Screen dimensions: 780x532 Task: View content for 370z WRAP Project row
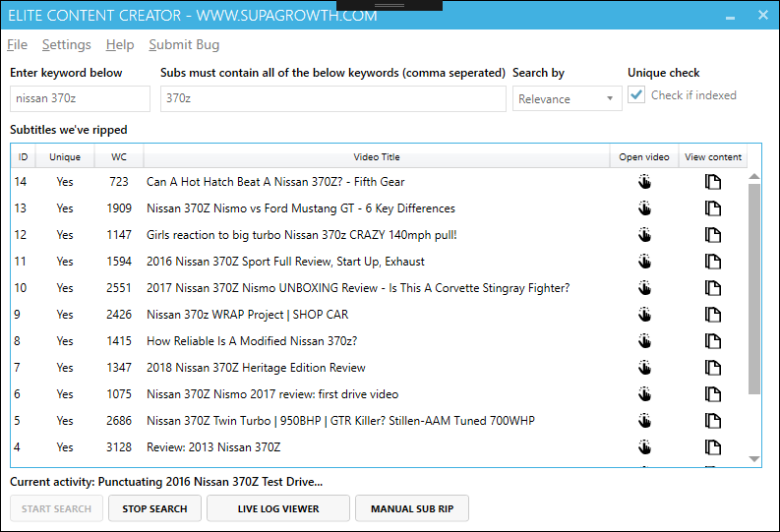(713, 315)
